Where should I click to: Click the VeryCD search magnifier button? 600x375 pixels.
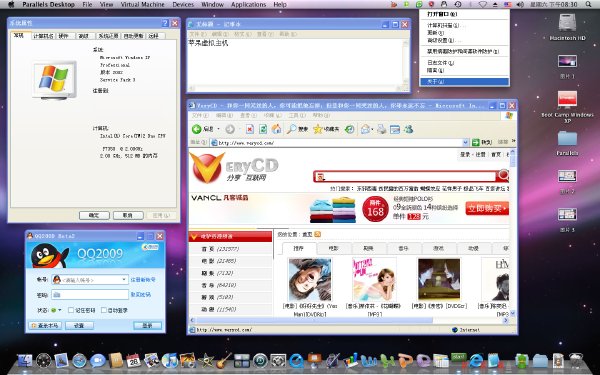pyautogui.click(x=502, y=176)
